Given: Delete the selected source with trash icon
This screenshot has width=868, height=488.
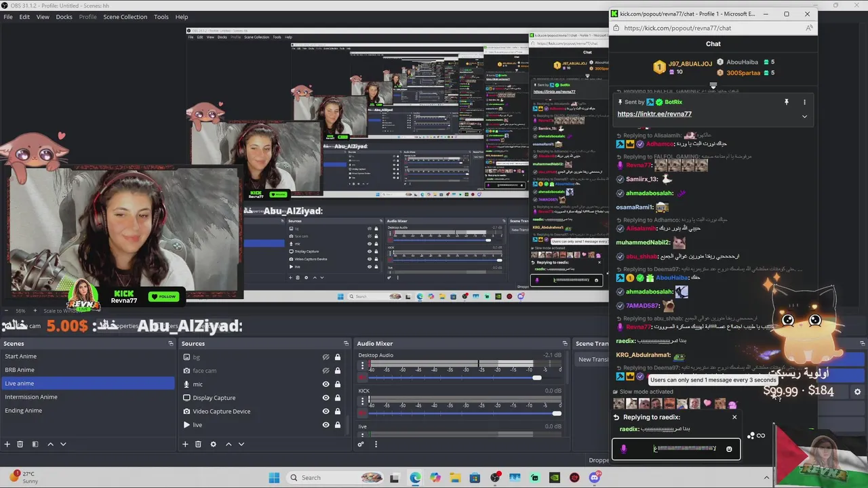Looking at the screenshot, I should click(198, 444).
